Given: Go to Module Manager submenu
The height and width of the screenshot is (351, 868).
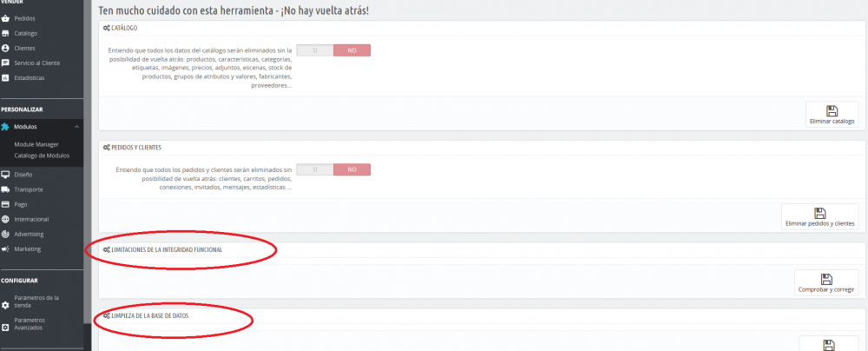Looking at the screenshot, I should tap(36, 145).
